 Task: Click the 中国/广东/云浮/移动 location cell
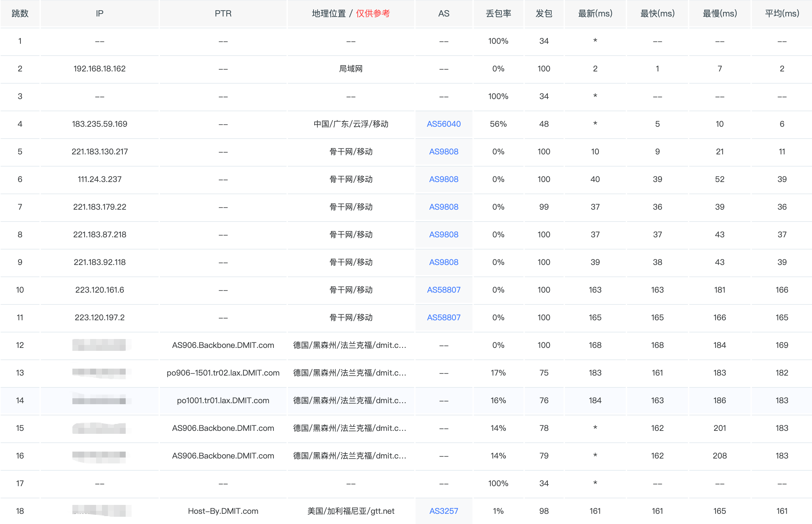click(x=351, y=124)
